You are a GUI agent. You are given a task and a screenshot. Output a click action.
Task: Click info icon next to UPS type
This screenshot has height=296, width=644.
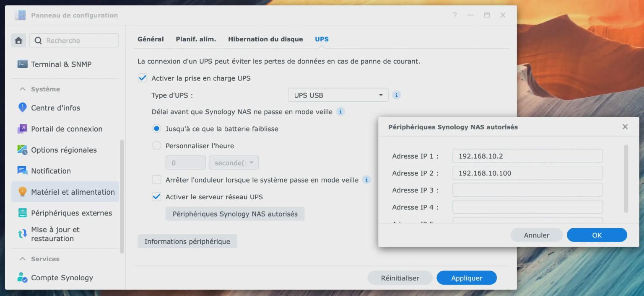(x=396, y=95)
